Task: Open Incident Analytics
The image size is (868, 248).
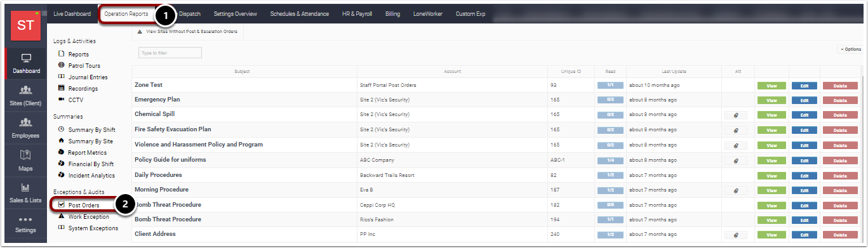Action: [x=86, y=176]
